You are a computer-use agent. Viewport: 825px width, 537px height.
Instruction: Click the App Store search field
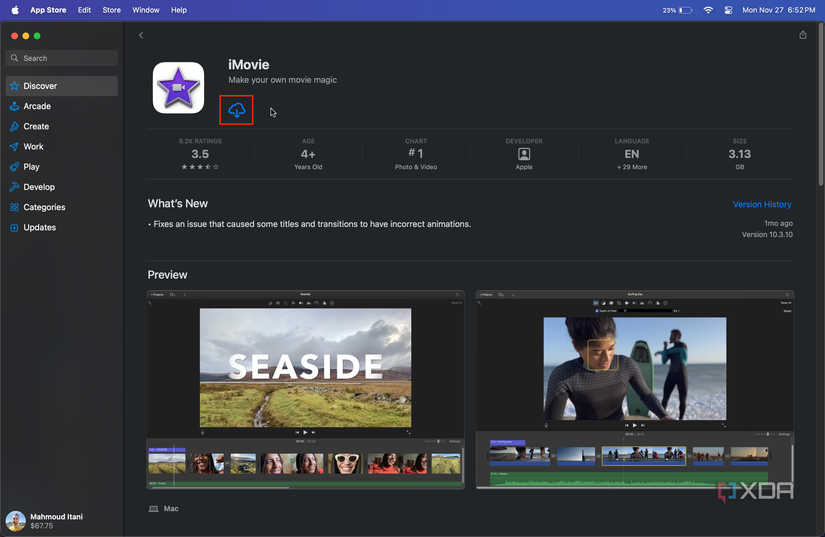pyautogui.click(x=62, y=58)
